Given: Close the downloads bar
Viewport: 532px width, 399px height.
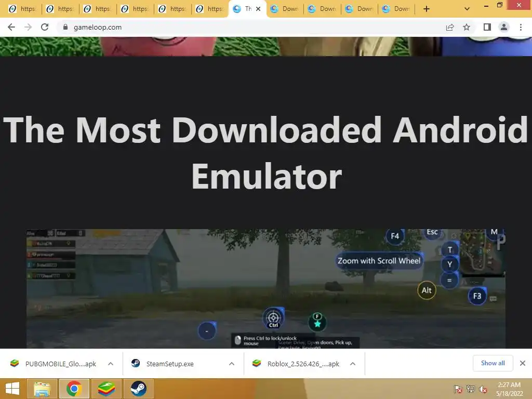Looking at the screenshot, I should (x=523, y=363).
